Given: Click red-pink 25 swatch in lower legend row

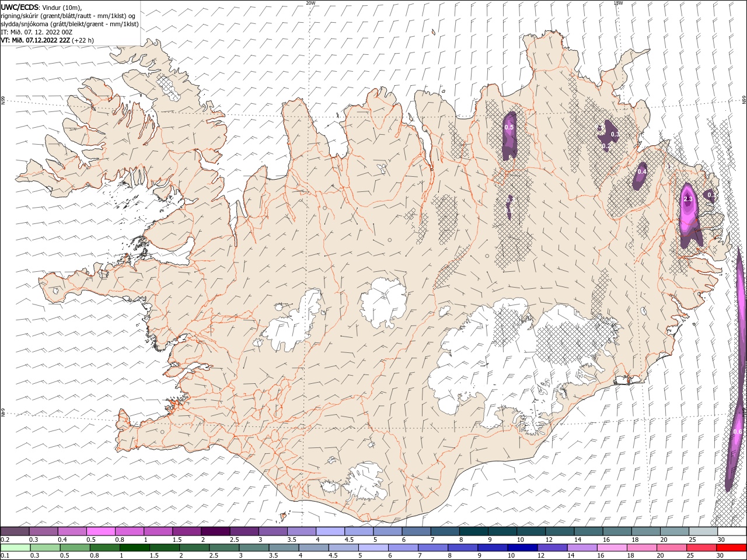Looking at the screenshot, I should coord(701,548).
